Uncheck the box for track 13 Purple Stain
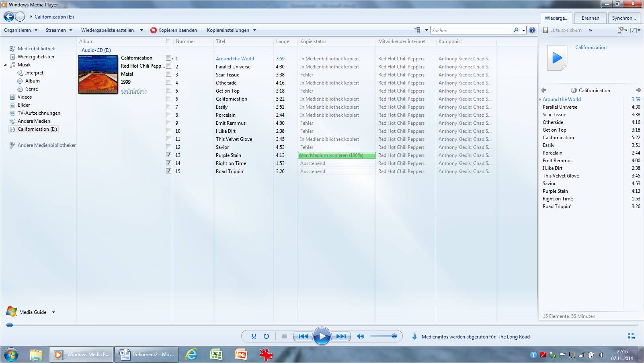This screenshot has width=644, height=363. 168,155
